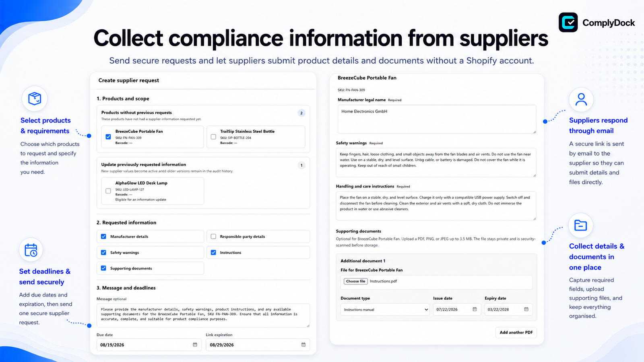Click the Add another PDF button
The image size is (644, 362).
click(516, 332)
